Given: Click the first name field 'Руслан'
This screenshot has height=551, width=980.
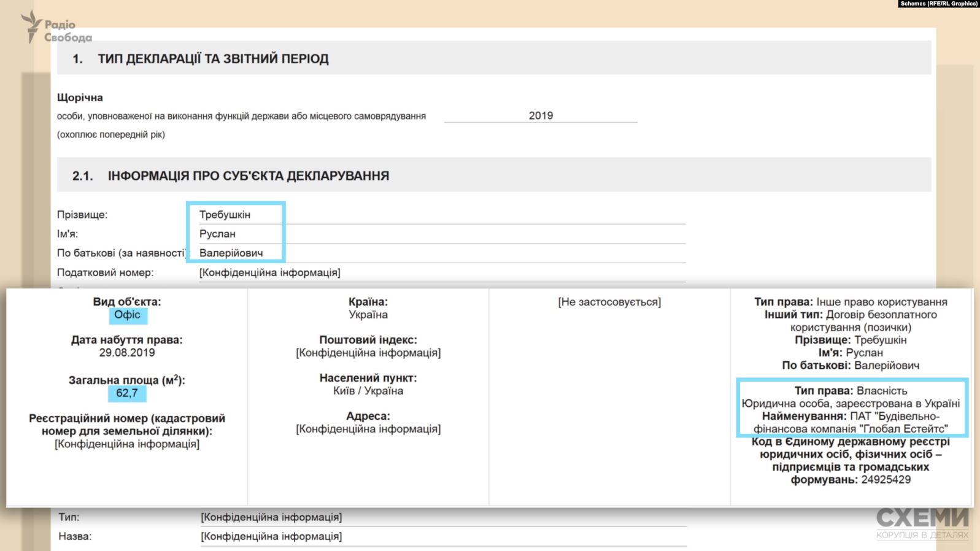Looking at the screenshot, I should point(217,234).
